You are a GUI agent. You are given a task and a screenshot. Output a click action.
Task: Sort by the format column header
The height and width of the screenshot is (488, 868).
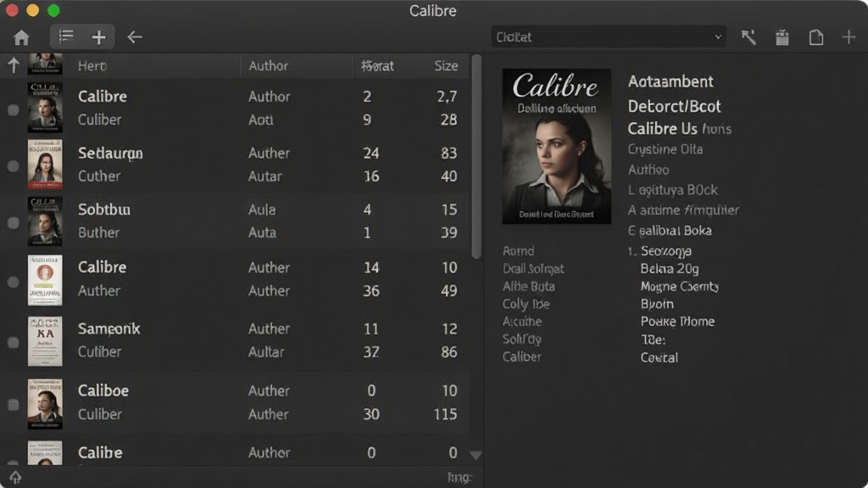[377, 66]
